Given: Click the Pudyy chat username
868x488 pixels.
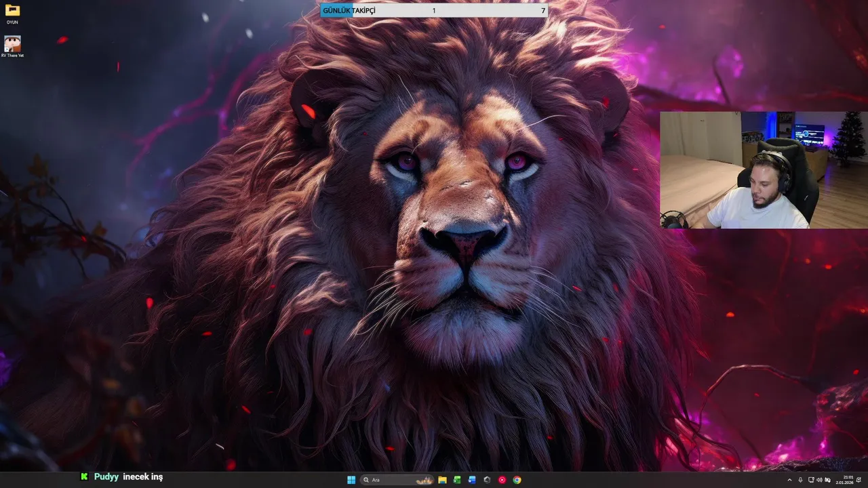Looking at the screenshot, I should 106,477.
